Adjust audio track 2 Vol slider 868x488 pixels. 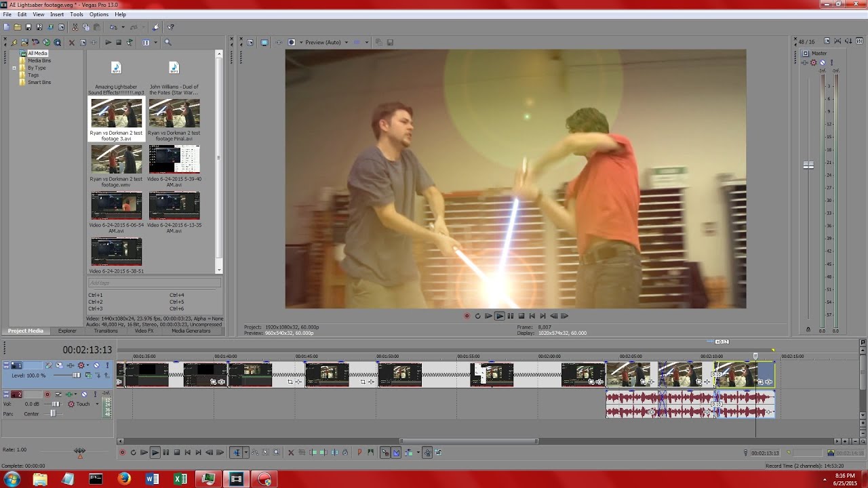[x=56, y=404]
